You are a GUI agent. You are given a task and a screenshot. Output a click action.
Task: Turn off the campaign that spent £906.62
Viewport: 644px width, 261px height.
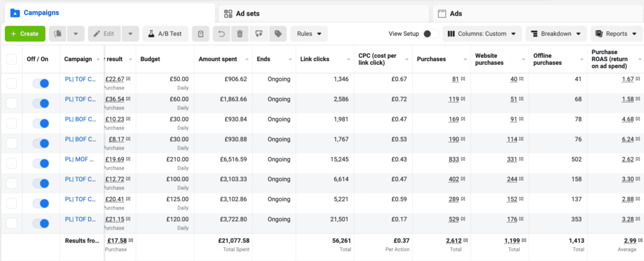point(41,84)
